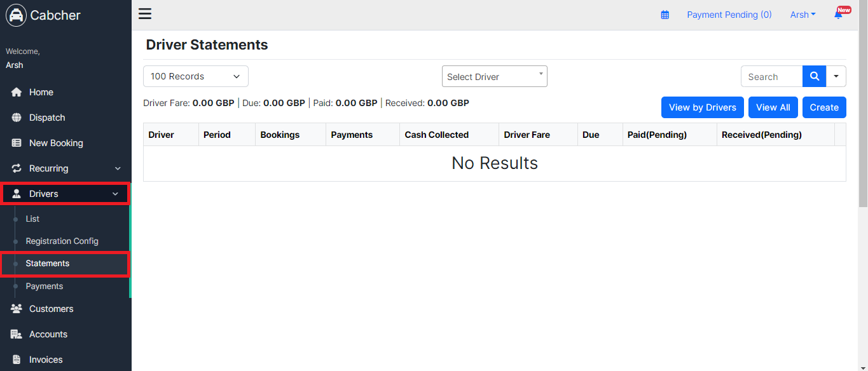Expand the Recurring sidebar menu
This screenshot has width=868, height=371.
pyautogui.click(x=65, y=168)
